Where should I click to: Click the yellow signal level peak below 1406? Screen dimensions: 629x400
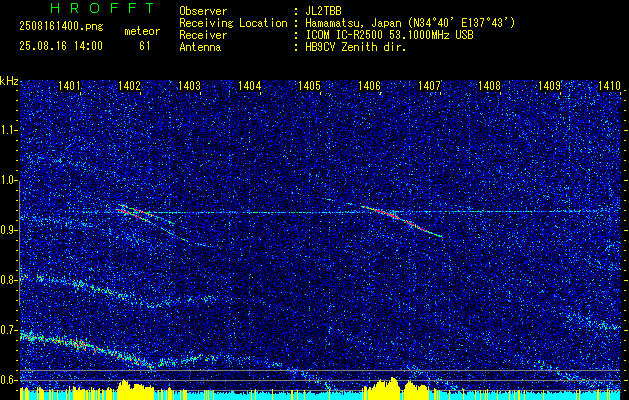tap(395, 388)
